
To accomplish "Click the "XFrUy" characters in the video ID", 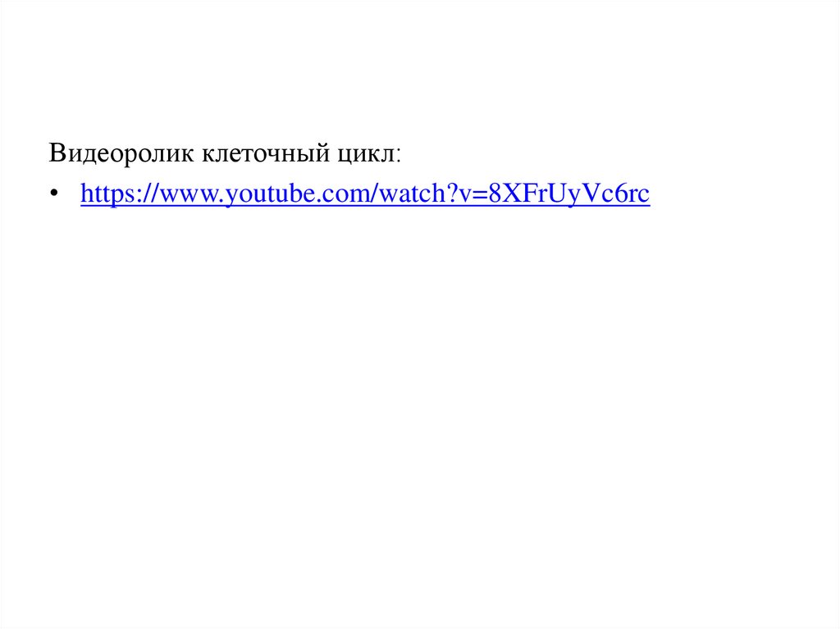I will click(x=543, y=194).
